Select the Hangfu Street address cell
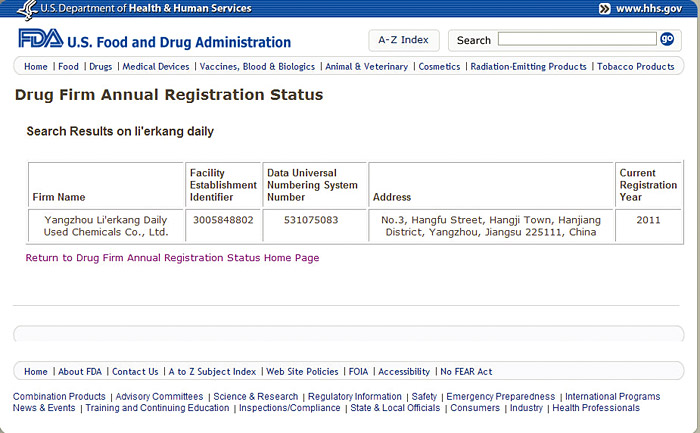This screenshot has height=433, width=700. [x=491, y=226]
